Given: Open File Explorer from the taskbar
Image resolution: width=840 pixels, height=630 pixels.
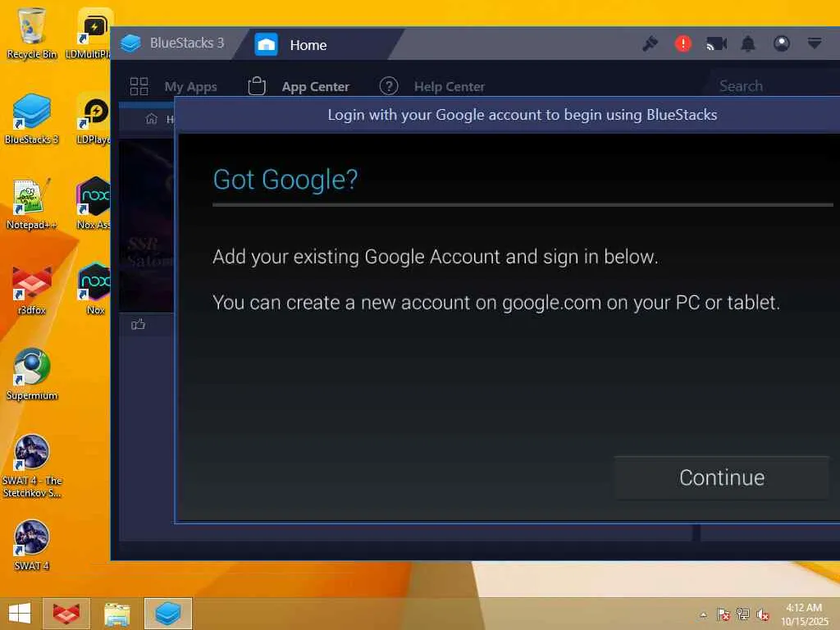Looking at the screenshot, I should click(x=116, y=614).
